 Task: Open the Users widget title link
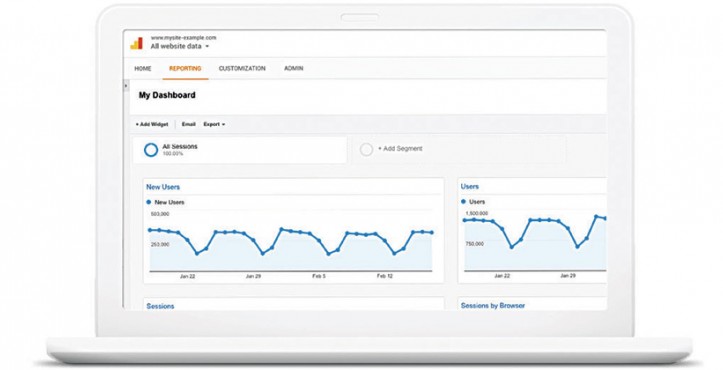click(x=469, y=186)
